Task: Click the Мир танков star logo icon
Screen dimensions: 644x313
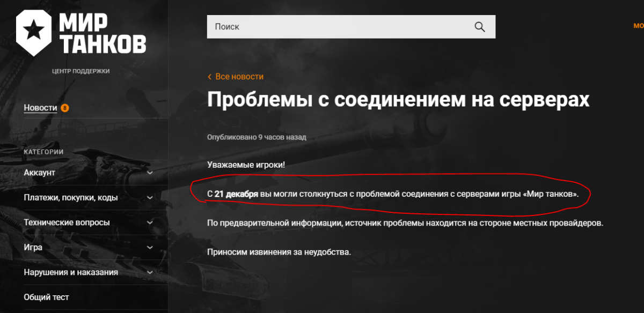Action: pos(33,32)
